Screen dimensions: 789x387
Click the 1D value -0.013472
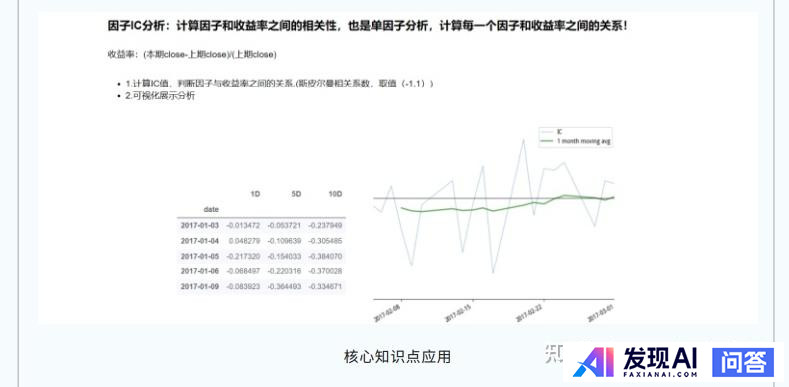click(x=243, y=225)
